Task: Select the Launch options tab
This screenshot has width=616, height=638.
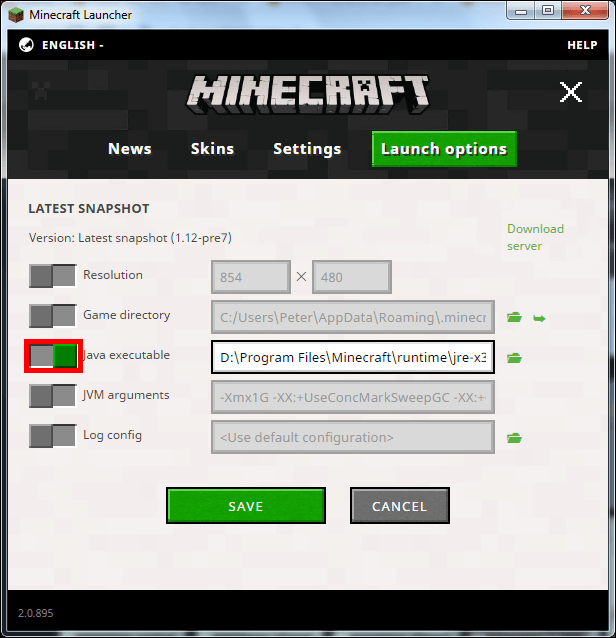Action: 444,149
